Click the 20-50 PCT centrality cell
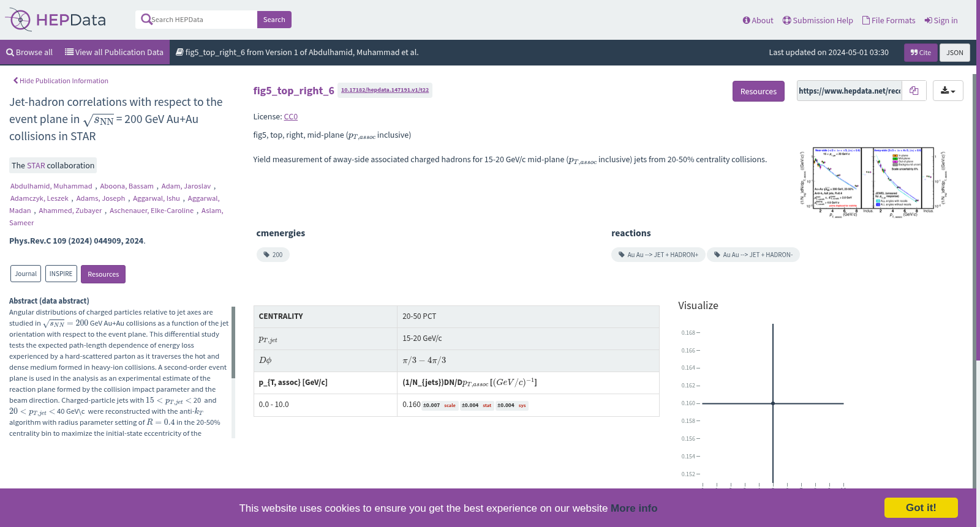 coord(528,316)
